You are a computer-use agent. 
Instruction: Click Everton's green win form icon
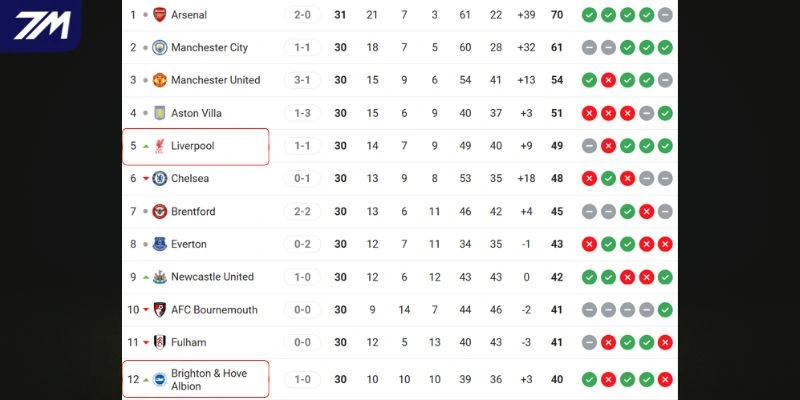point(627,244)
